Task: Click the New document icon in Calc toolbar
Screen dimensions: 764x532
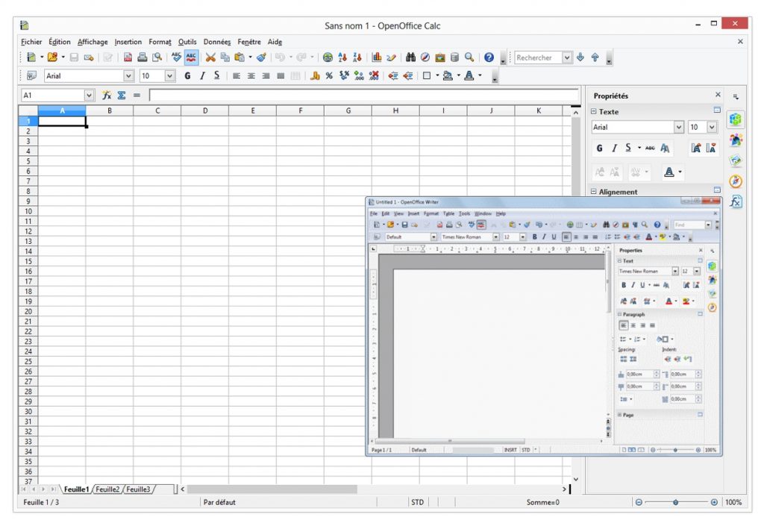Action: (x=31, y=57)
